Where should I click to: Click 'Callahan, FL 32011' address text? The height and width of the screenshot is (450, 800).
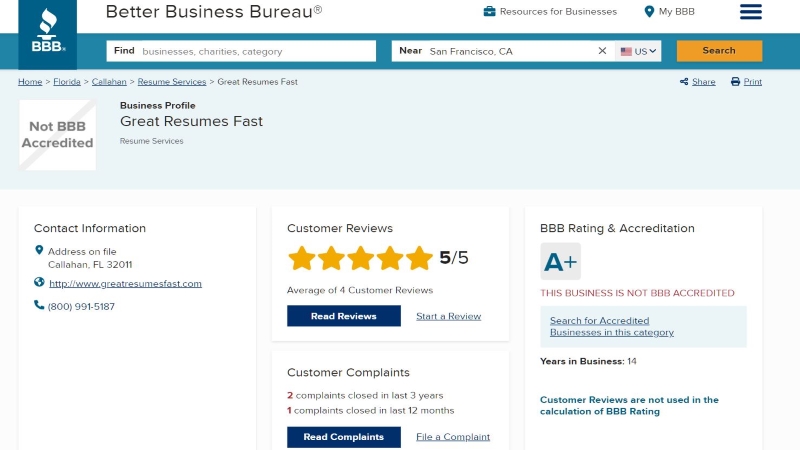[90, 265]
